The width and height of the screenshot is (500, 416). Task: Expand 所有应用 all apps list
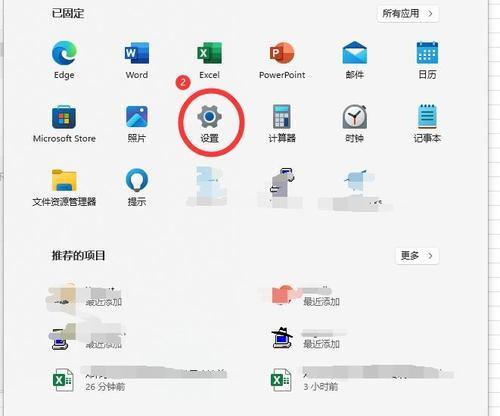pos(408,14)
